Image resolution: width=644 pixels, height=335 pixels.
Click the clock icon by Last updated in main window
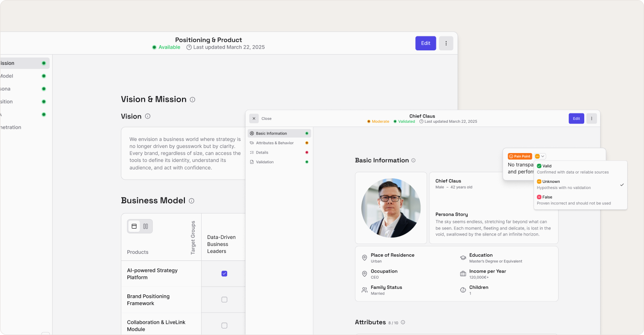coord(189,47)
